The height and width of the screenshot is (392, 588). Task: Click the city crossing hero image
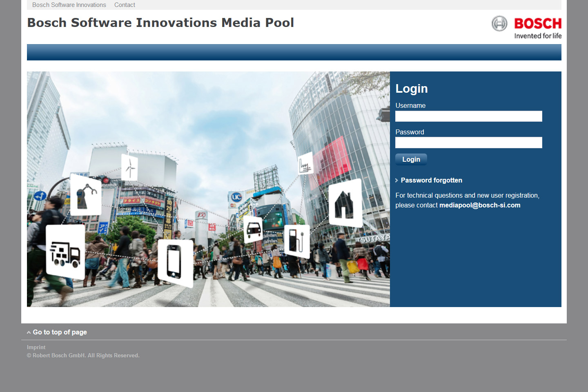[x=208, y=189]
